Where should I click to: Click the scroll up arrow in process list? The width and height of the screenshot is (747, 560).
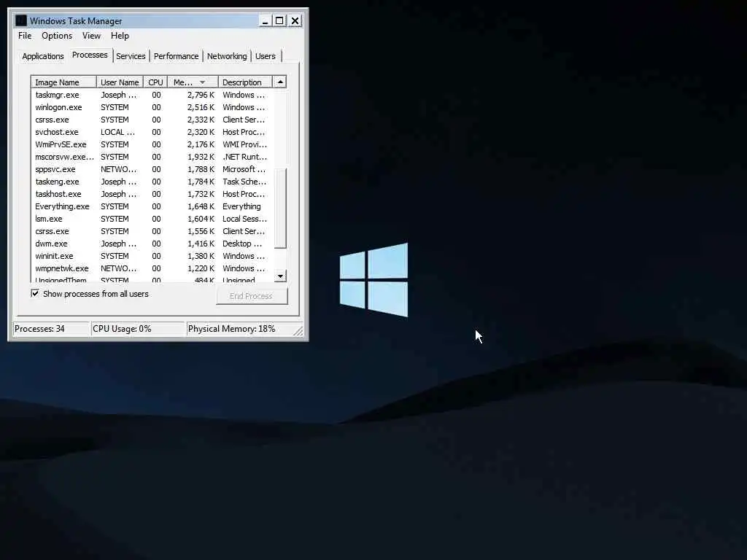point(280,82)
